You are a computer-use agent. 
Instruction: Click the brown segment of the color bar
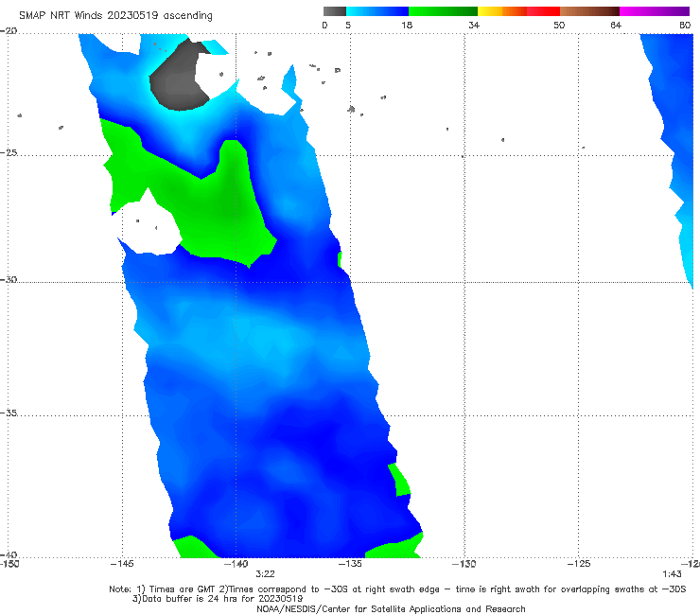[x=589, y=11]
